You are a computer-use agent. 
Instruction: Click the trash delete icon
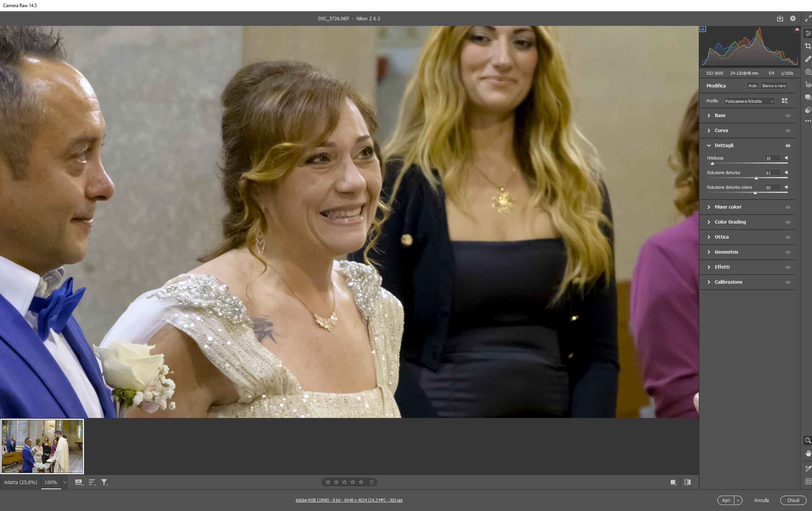pyautogui.click(x=372, y=482)
